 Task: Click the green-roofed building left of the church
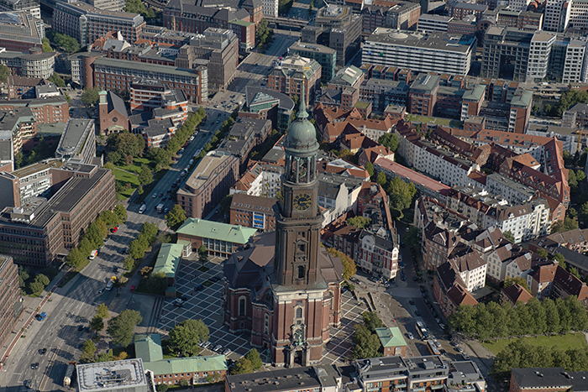tap(215, 233)
